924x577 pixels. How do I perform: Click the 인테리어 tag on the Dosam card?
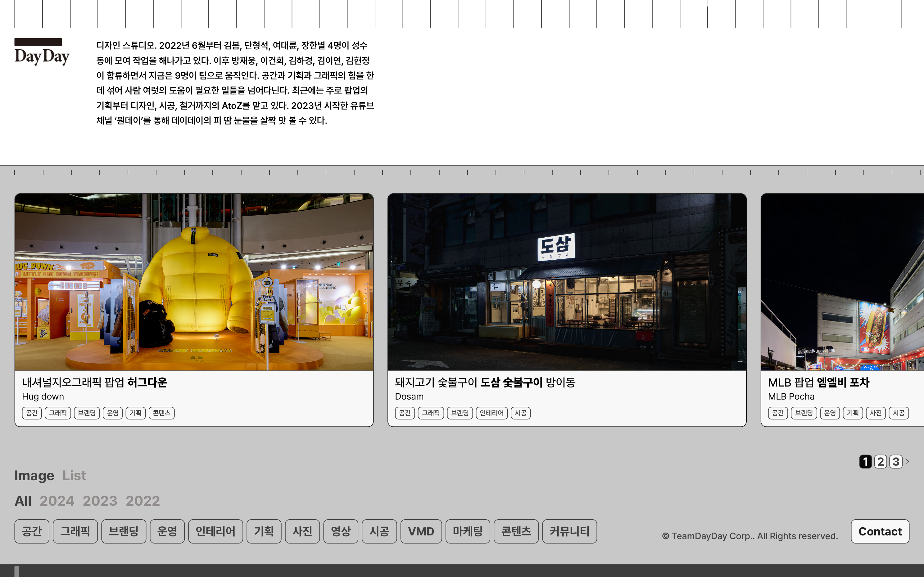click(x=491, y=413)
